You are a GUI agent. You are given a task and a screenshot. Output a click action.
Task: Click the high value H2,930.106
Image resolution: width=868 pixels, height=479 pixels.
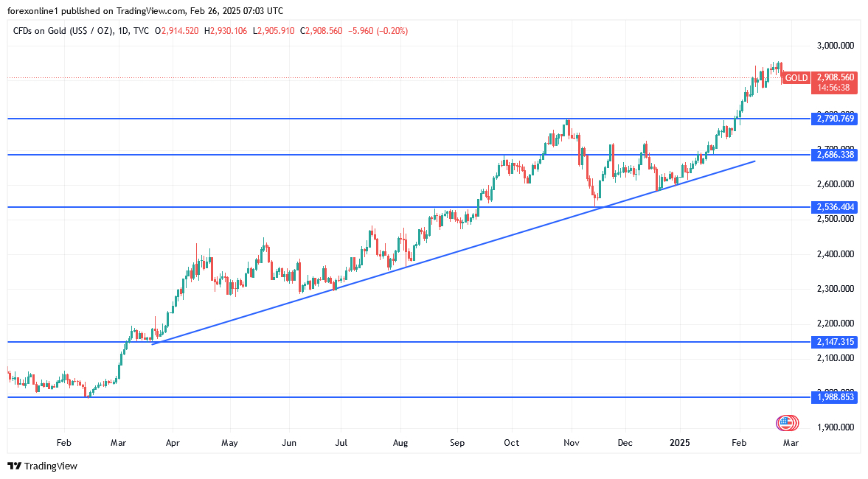226,31
